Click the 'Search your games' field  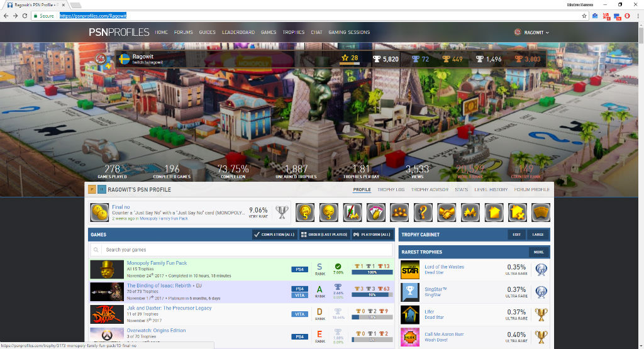tap(241, 250)
